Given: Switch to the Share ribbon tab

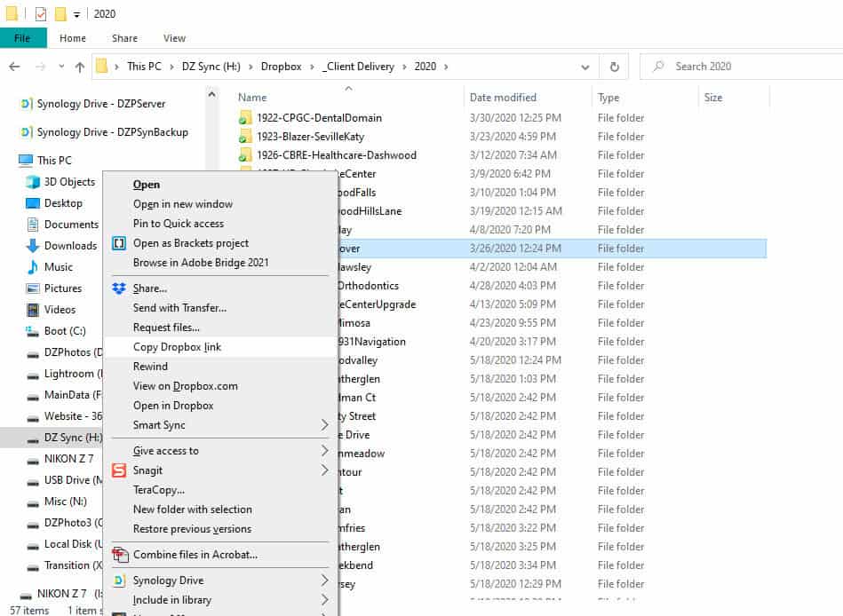Looking at the screenshot, I should click(124, 38).
